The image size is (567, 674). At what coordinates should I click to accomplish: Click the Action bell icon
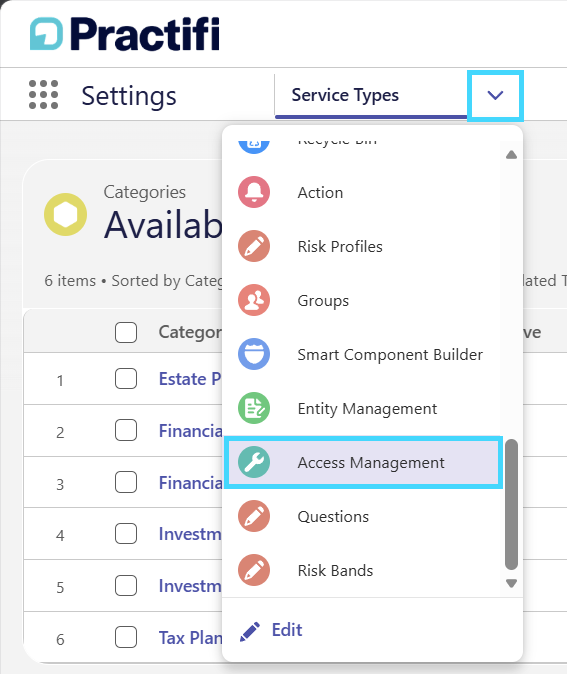pos(254,192)
